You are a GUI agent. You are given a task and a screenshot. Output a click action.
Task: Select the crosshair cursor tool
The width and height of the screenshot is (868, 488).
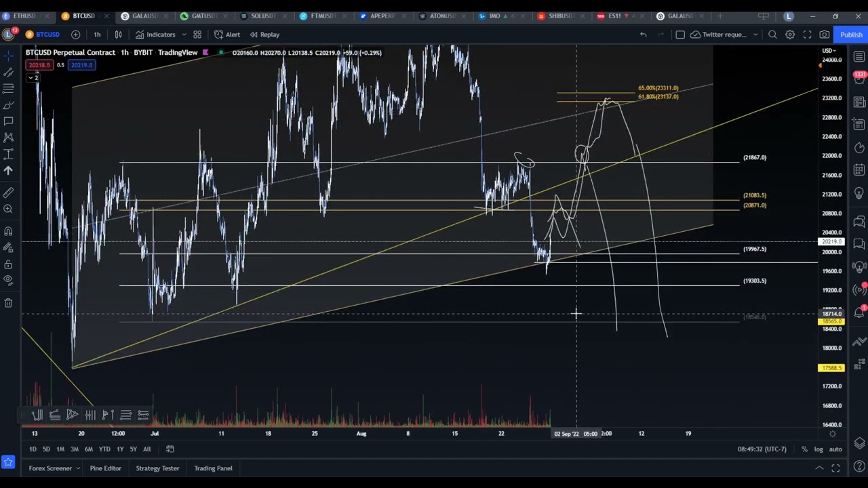8,55
